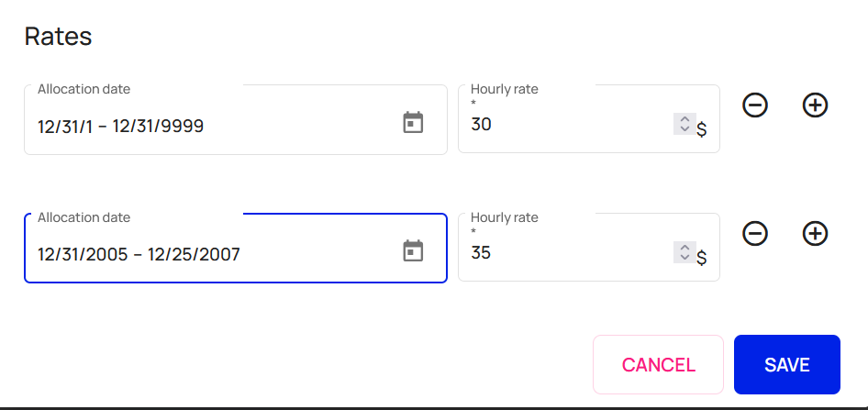Decrease the hourly rate of 30
The width and height of the screenshot is (868, 410).
tap(684, 129)
